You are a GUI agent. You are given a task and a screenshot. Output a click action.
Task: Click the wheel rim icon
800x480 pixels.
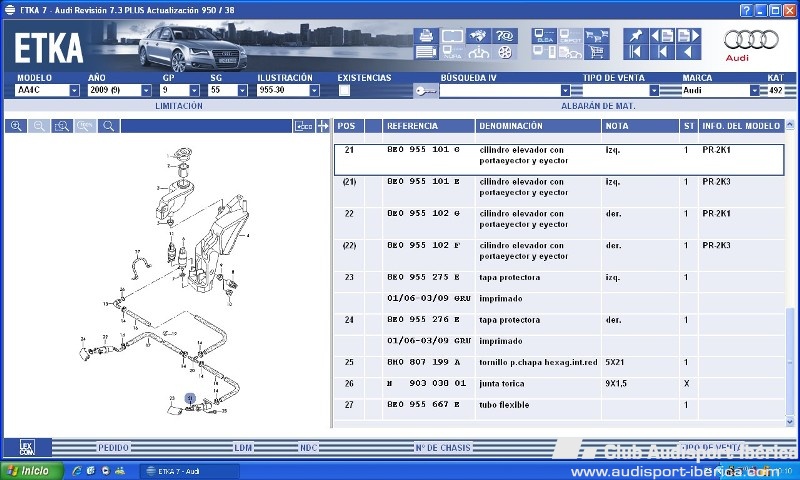click(505, 52)
